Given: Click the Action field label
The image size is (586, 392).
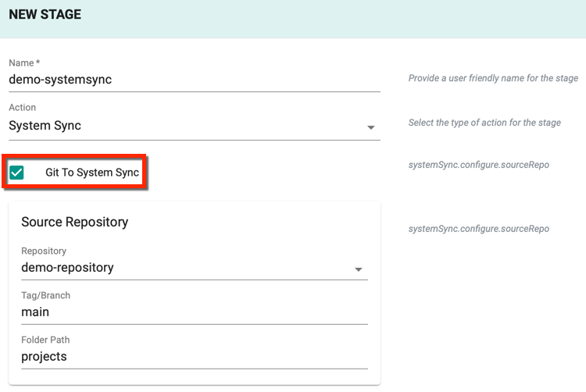Looking at the screenshot, I should (23, 107).
